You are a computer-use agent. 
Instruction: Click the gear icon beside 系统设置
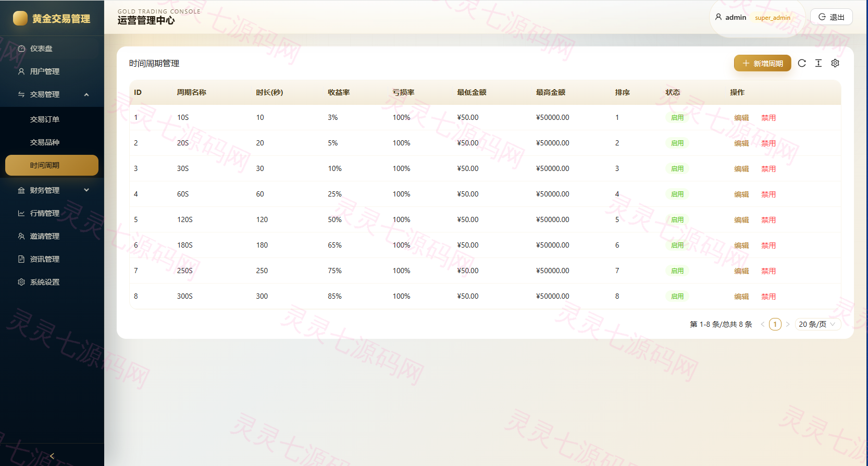21,282
